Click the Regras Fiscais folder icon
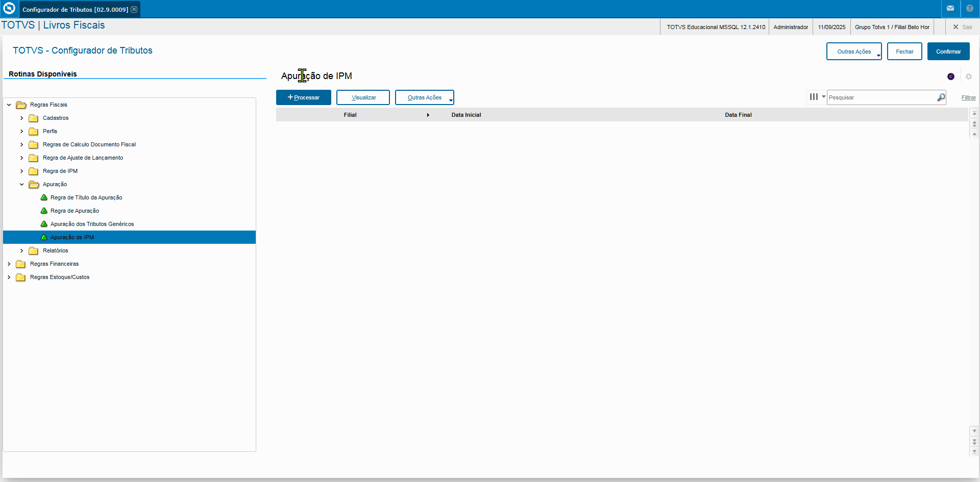 pos(21,105)
